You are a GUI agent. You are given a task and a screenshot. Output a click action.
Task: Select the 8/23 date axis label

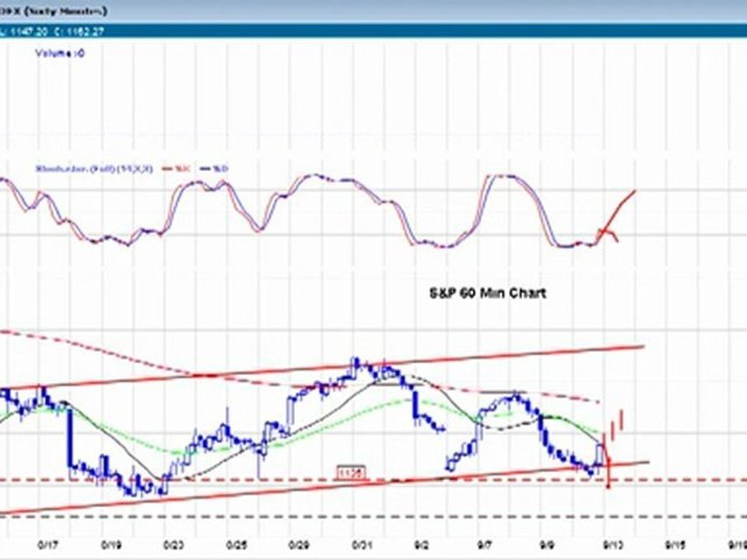pyautogui.click(x=174, y=544)
